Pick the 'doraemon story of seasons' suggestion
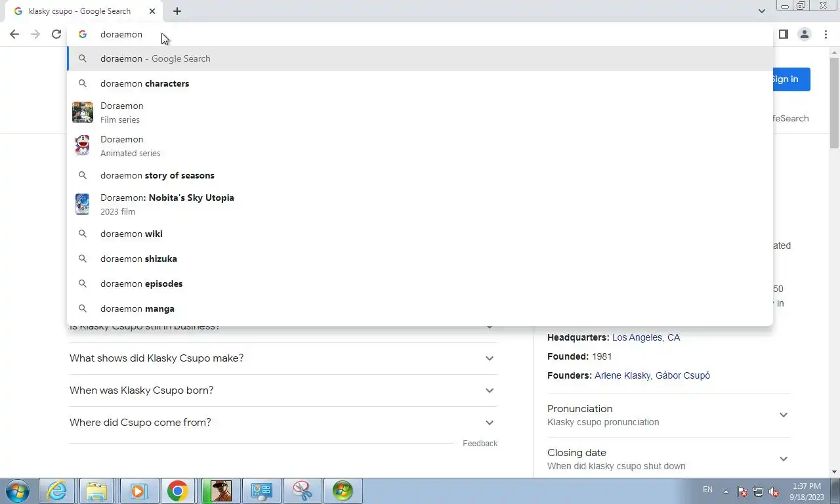The image size is (840, 504). point(420,175)
